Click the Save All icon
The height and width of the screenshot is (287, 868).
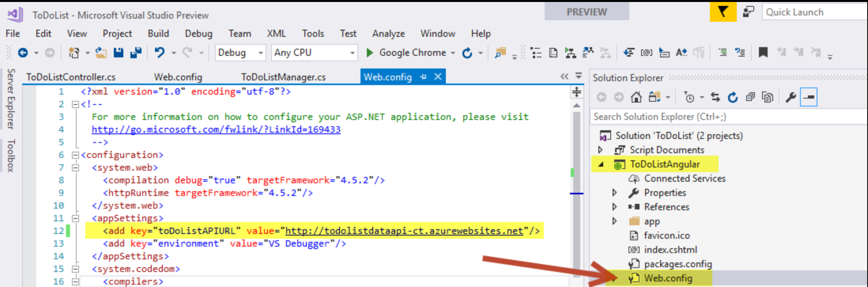click(136, 53)
